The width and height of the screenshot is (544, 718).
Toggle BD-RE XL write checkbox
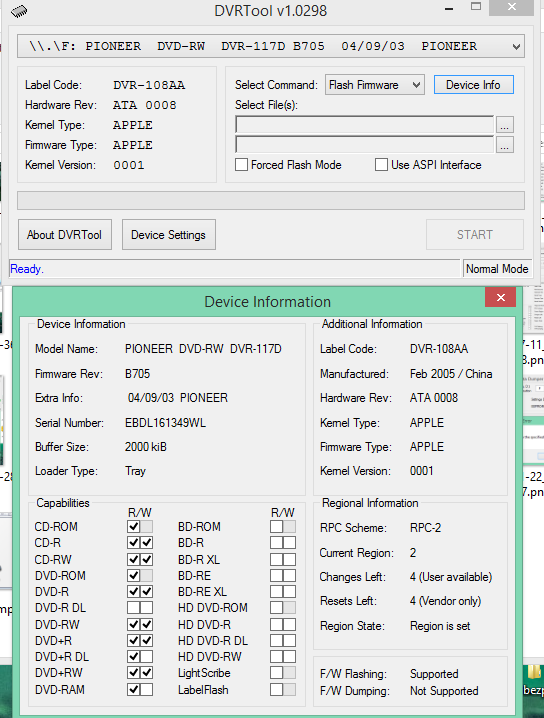click(x=289, y=592)
